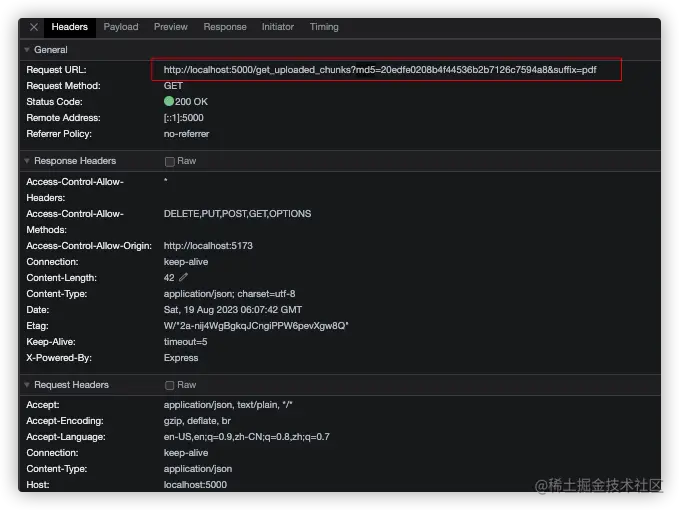Image resolution: width=679 pixels, height=510 pixels.
Task: Select the Accept-Language header value
Action: [x=246, y=437]
